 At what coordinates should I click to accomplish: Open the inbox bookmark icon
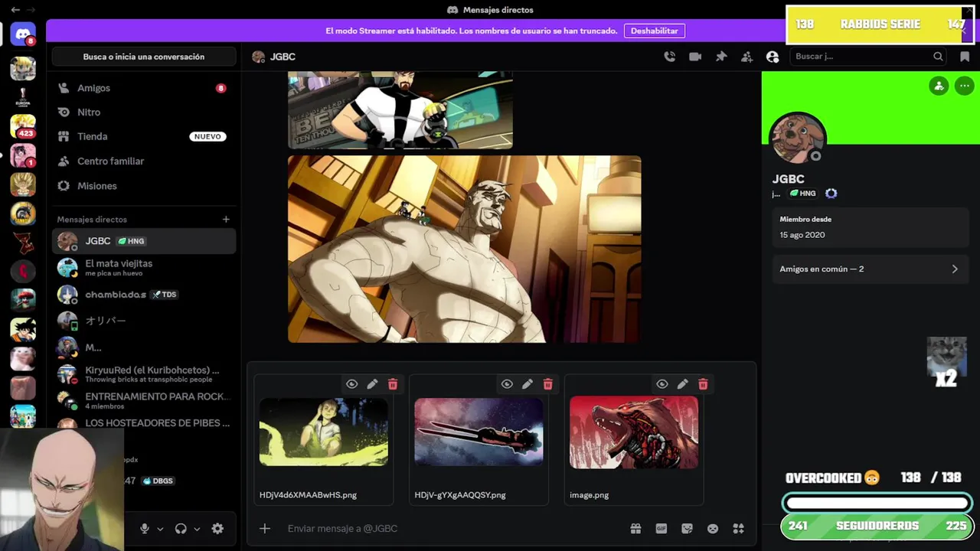[x=964, y=57]
